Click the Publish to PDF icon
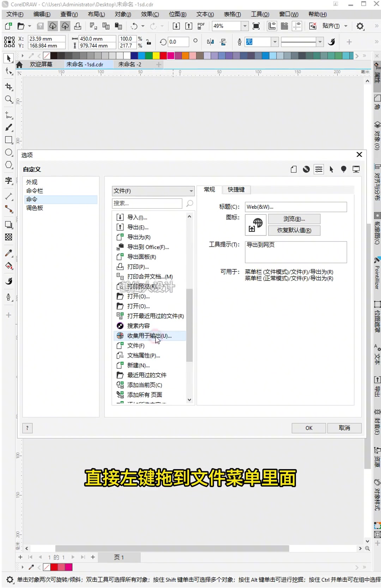 pyautogui.click(x=201, y=26)
